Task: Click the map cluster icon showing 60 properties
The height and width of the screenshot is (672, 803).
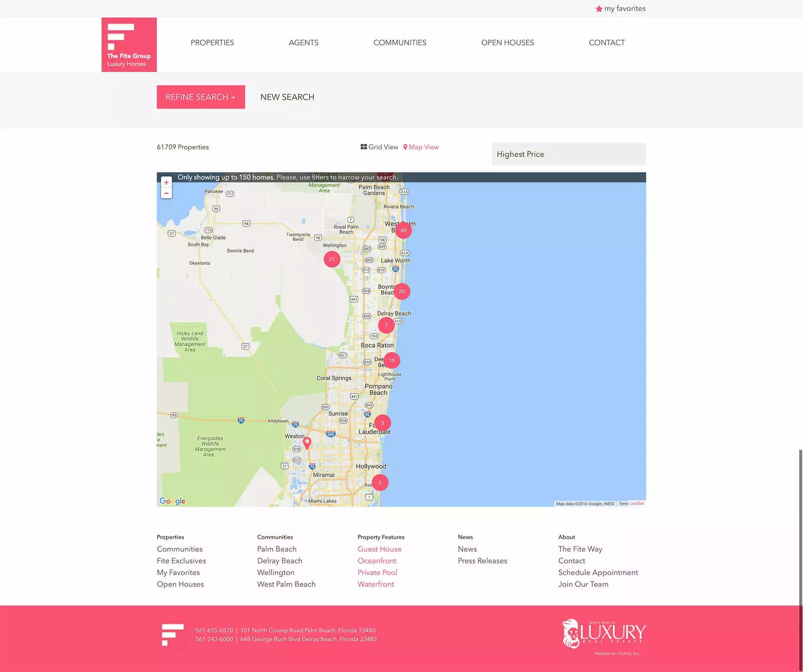Action: 403,229
